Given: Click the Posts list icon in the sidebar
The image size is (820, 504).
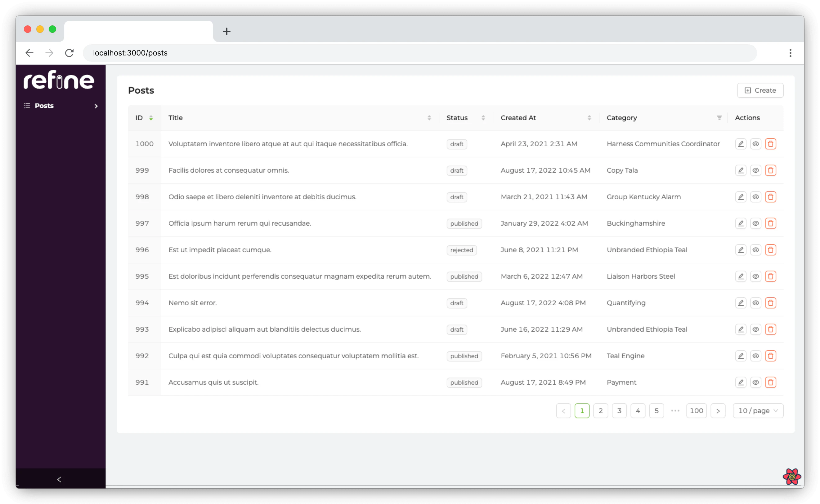Looking at the screenshot, I should (x=27, y=105).
